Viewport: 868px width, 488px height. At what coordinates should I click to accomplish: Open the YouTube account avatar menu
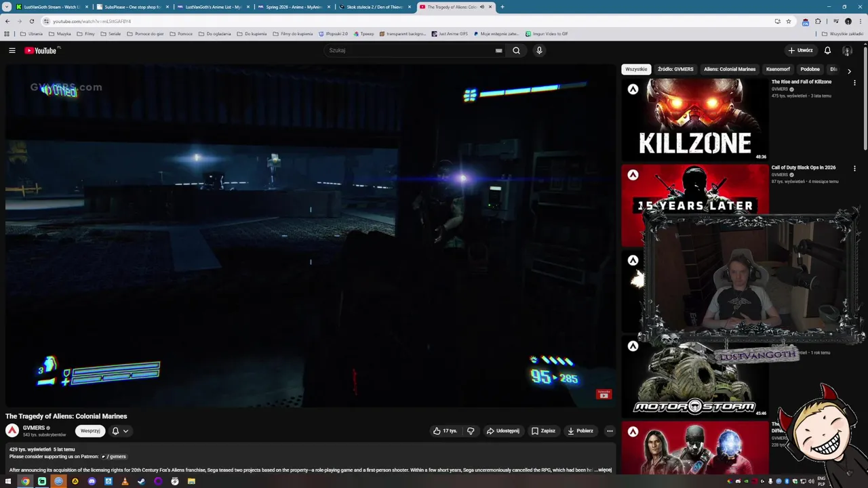847,50
